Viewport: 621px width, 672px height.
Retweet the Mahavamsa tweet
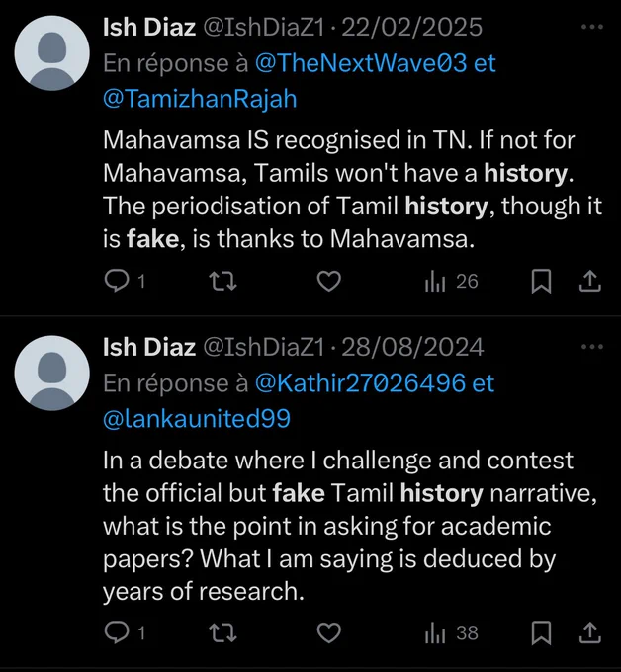click(222, 281)
